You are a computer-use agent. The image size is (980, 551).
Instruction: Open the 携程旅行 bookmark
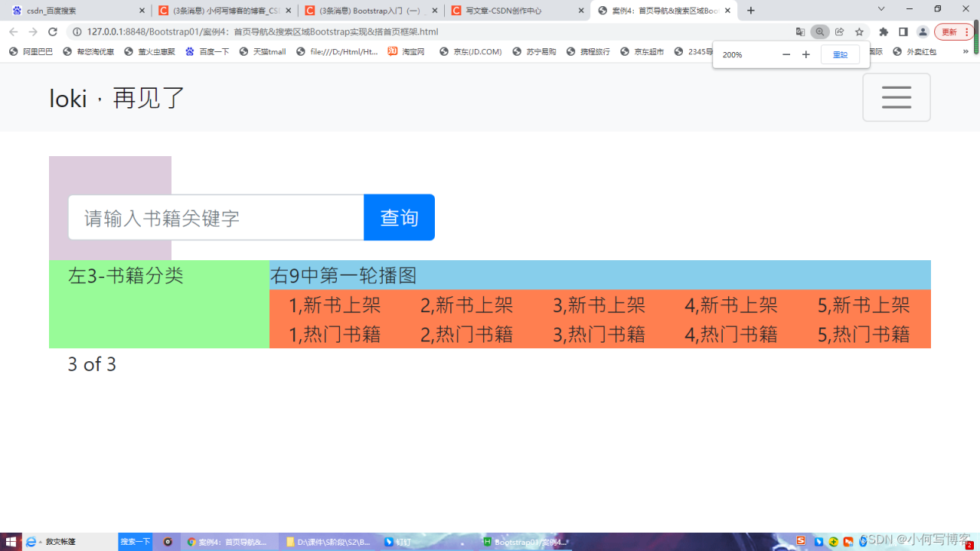(x=588, y=51)
